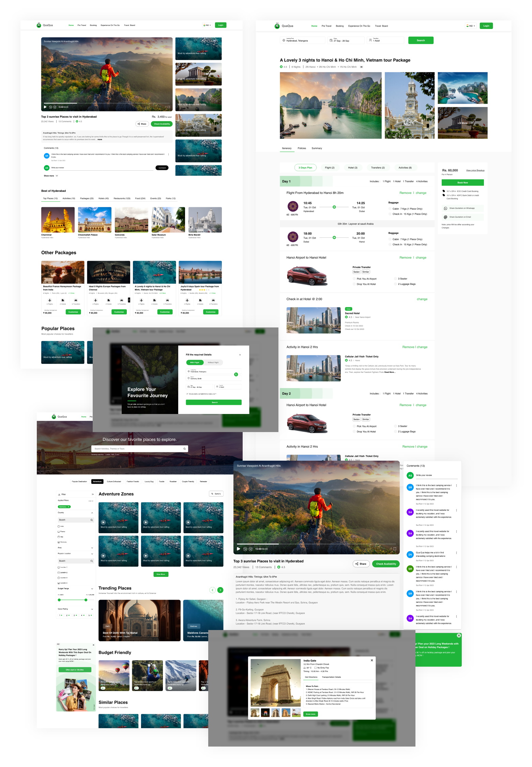Screen dimensions: 532x767
Task: Toggle the call back from executive checkbox
Action: pyautogui.click(x=187, y=394)
